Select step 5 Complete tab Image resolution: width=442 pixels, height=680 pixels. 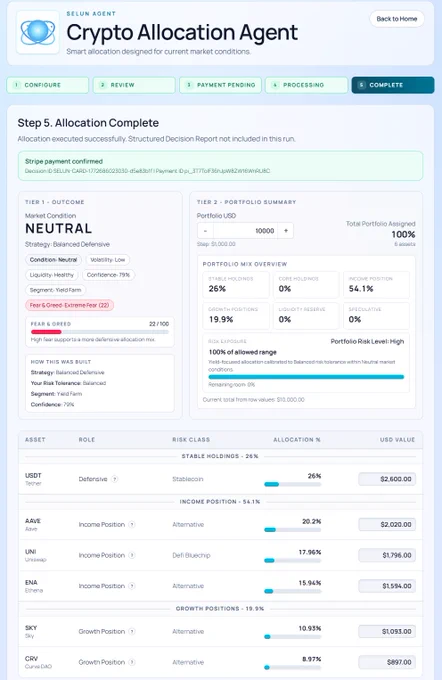393,85
